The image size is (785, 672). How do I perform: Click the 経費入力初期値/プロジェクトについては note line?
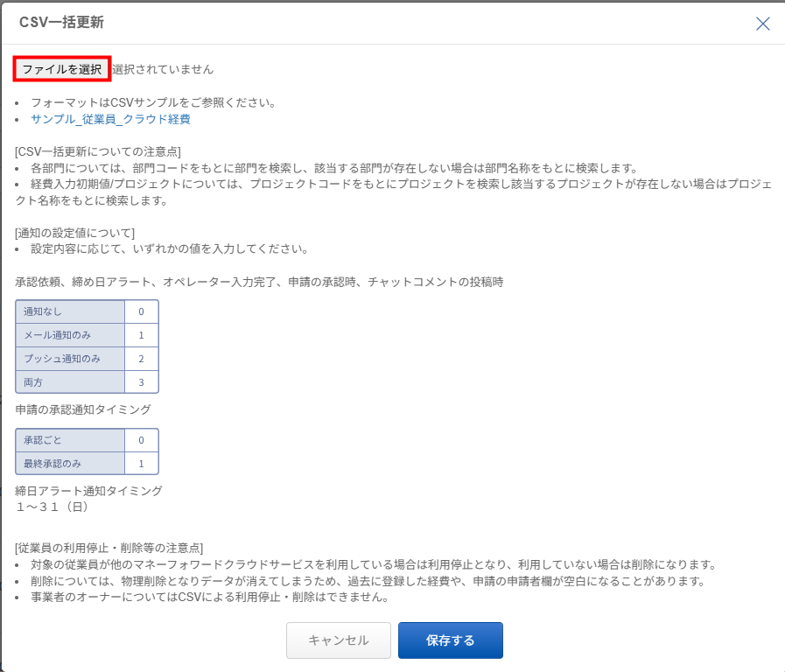pyautogui.click(x=394, y=192)
